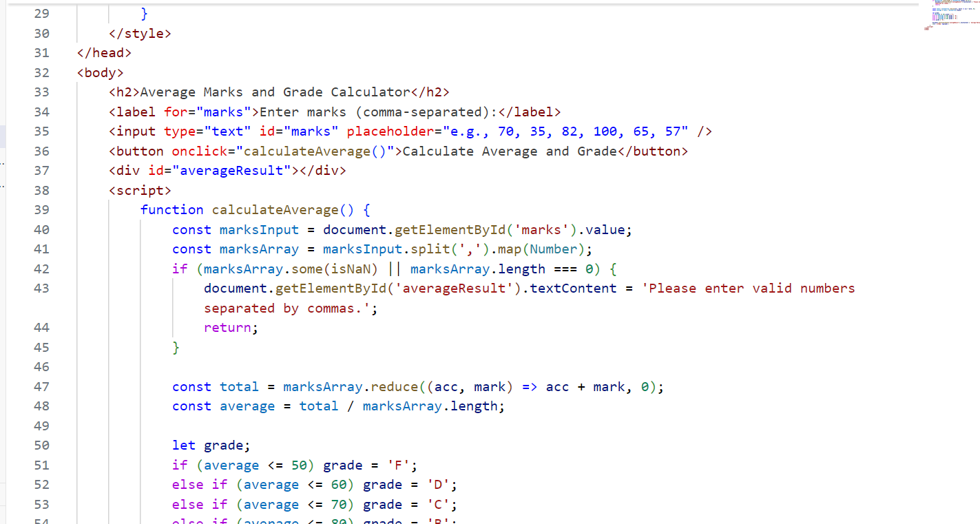Click "Number" inside the map call

[553, 249]
